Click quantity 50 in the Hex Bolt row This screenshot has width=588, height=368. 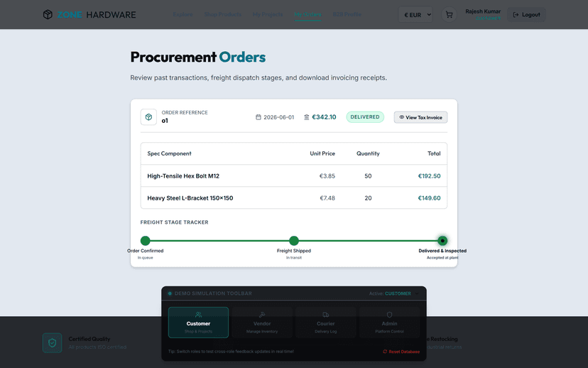click(x=368, y=176)
